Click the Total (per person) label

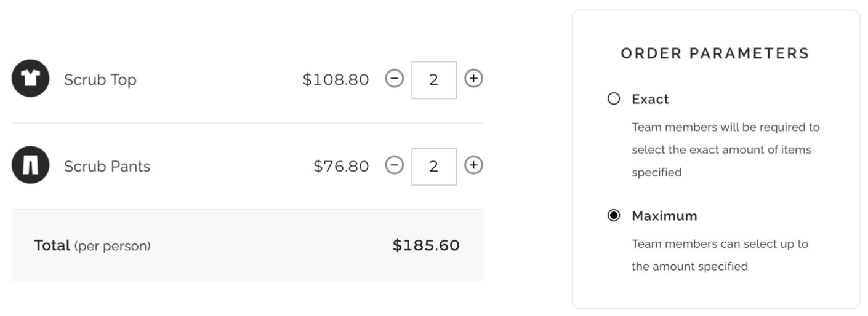(92, 246)
